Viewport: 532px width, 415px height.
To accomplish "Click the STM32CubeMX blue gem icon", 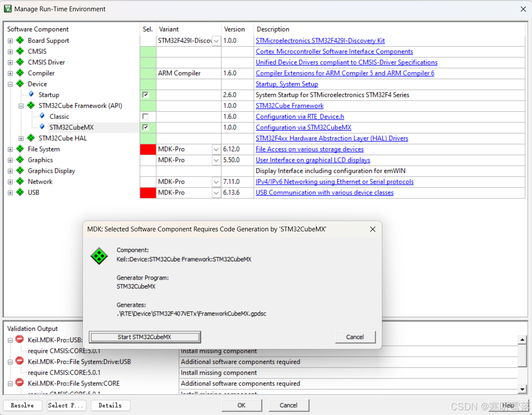I will [x=42, y=127].
